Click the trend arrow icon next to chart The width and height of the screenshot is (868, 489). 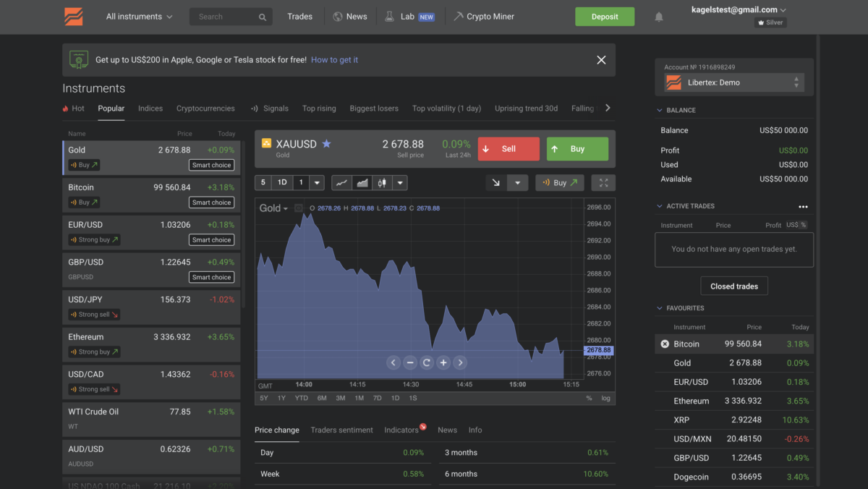click(495, 183)
